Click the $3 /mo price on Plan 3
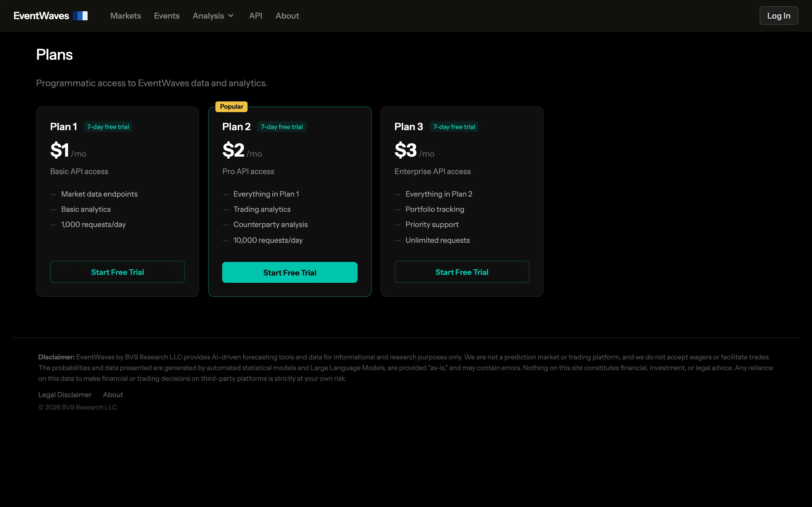Viewport: 812px width, 507px height. 414,150
